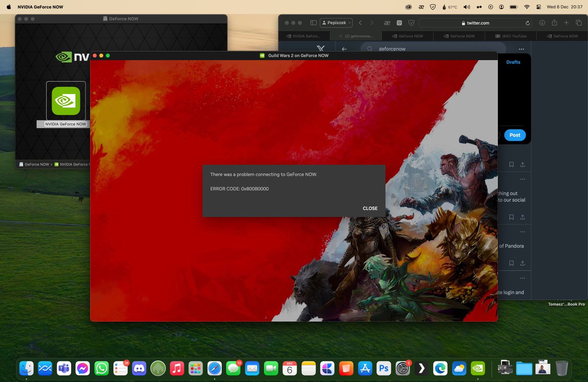The width and height of the screenshot is (588, 382).
Task: Click the AdGuard shield icon in Safari toolbar
Action: (412, 23)
